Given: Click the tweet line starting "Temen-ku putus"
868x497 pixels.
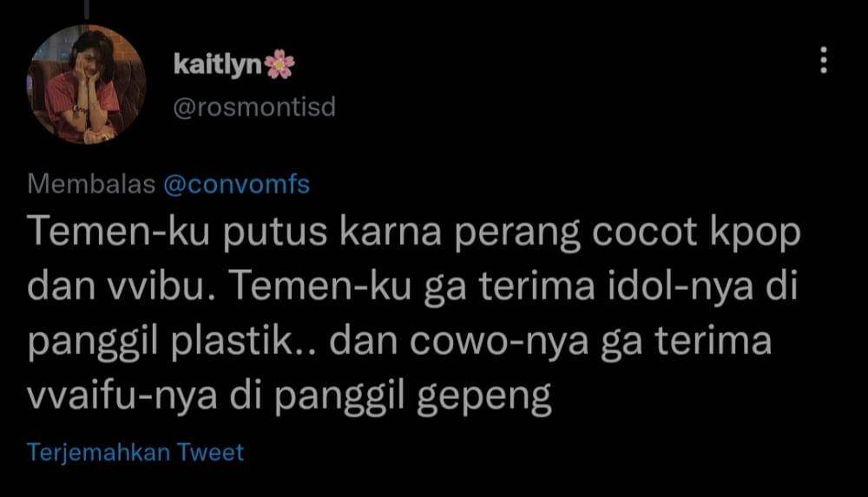Looking at the screenshot, I should click(414, 232).
